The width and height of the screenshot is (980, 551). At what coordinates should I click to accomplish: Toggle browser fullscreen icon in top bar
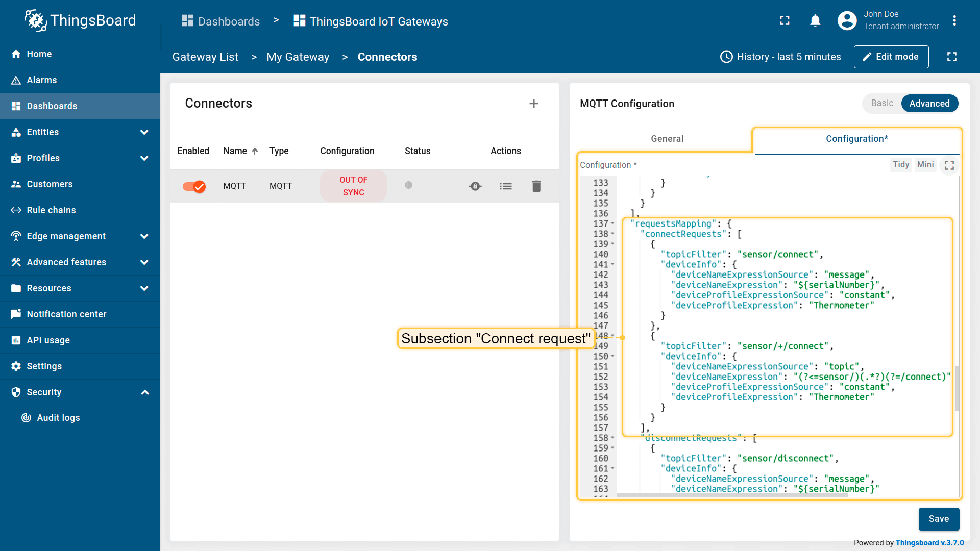tap(785, 20)
